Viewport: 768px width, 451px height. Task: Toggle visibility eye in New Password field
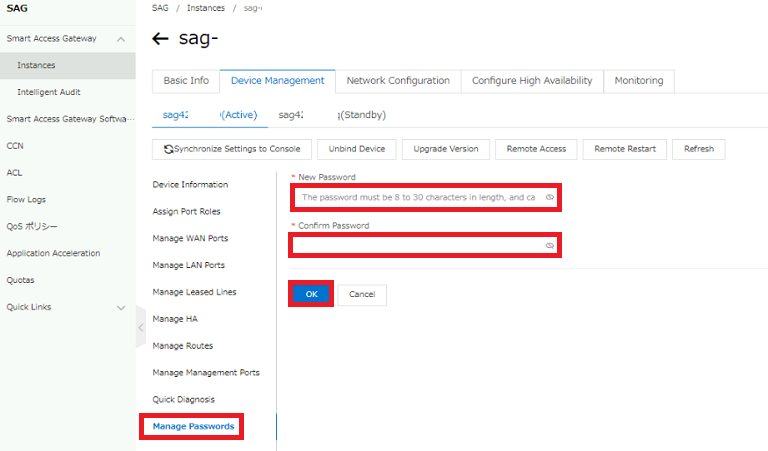coord(549,197)
